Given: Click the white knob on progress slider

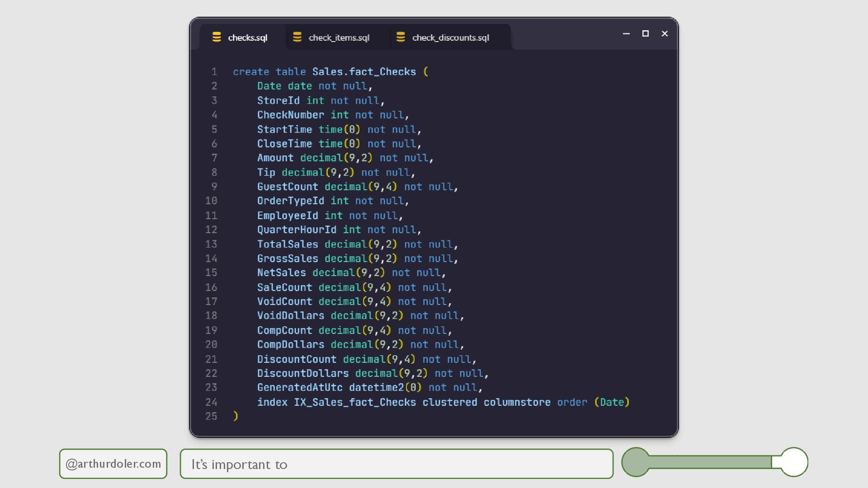Looking at the screenshot, I should pos(794,462).
